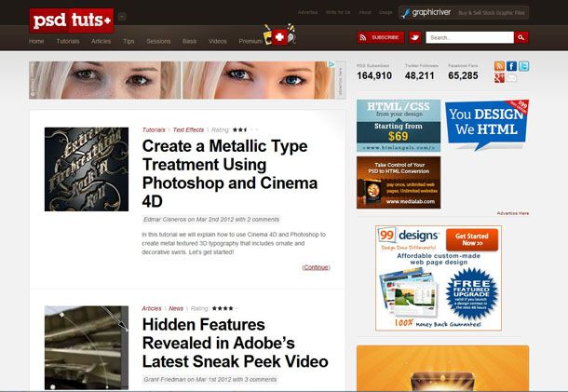
Task: Click the News category link
Action: pos(176,308)
